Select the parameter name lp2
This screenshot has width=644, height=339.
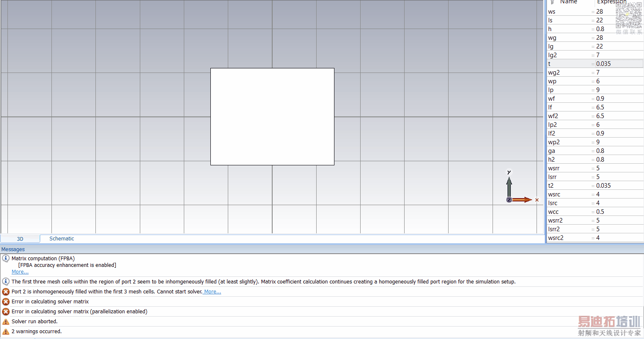click(x=552, y=125)
